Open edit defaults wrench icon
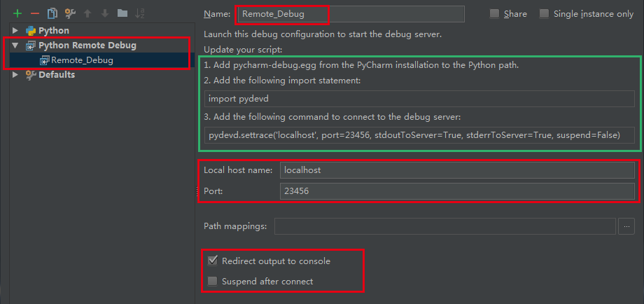The width and height of the screenshot is (644, 304). 70,13
